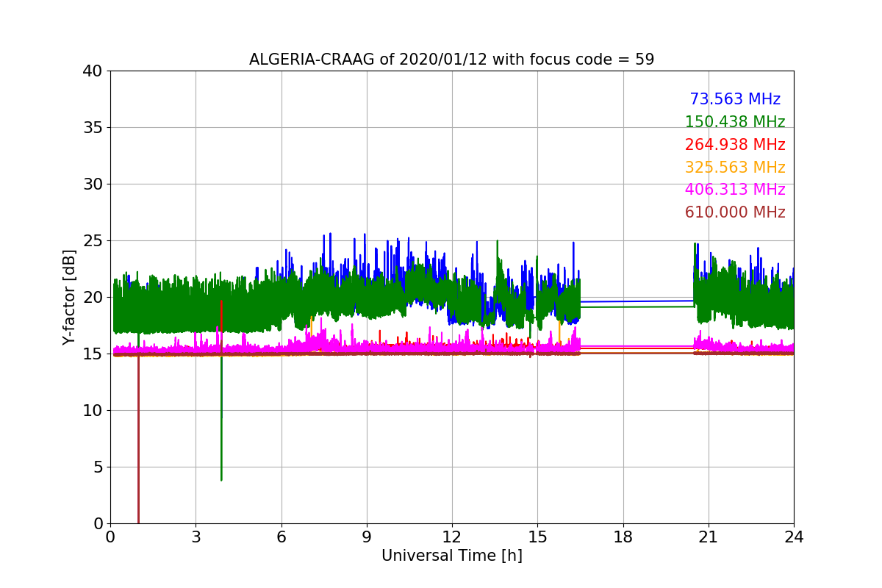Click the x-axis tick label 9
The image size is (882, 588).
tap(367, 537)
